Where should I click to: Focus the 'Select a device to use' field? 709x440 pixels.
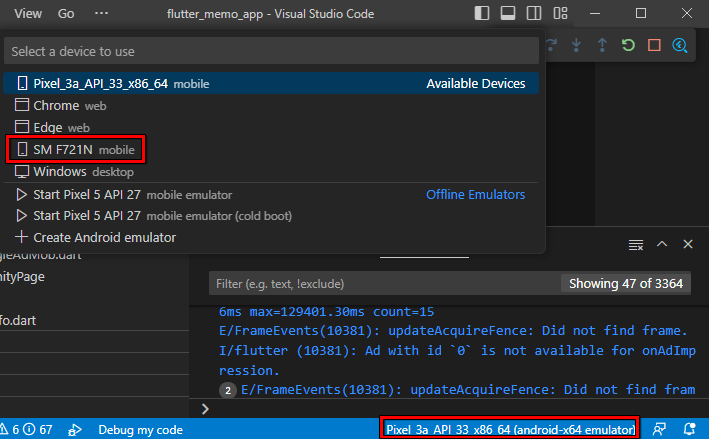271,51
